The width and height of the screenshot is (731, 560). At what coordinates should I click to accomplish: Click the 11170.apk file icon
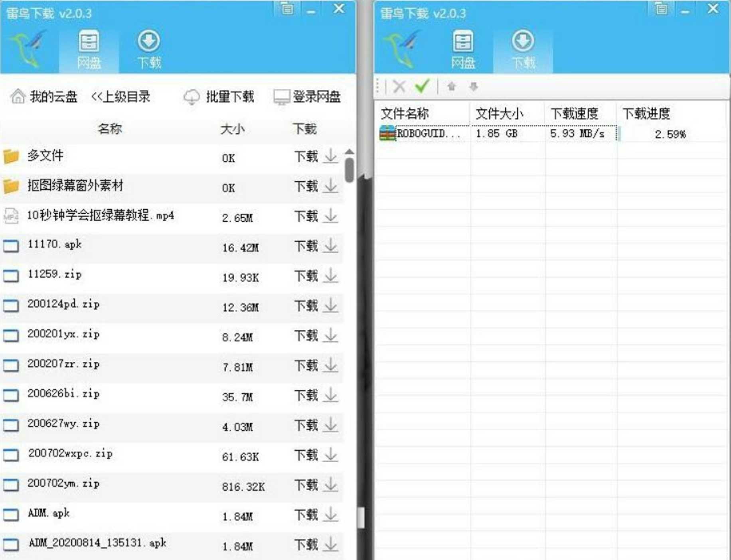(x=11, y=246)
